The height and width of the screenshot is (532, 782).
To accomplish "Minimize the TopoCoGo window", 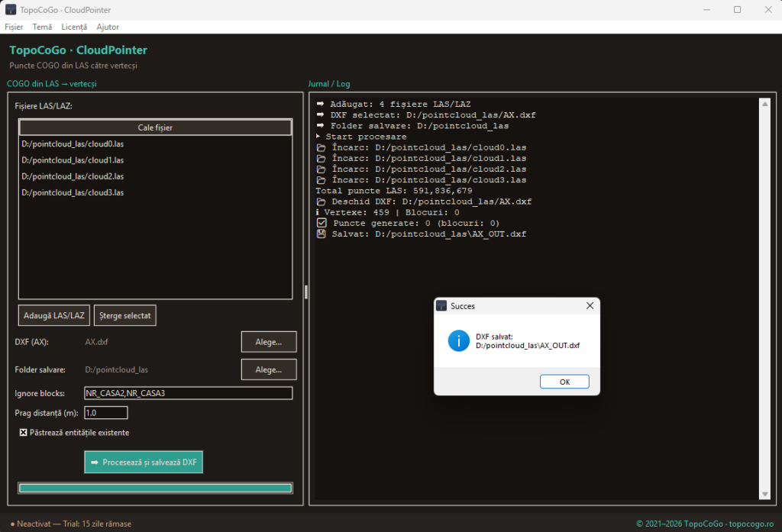I will pos(706,9).
